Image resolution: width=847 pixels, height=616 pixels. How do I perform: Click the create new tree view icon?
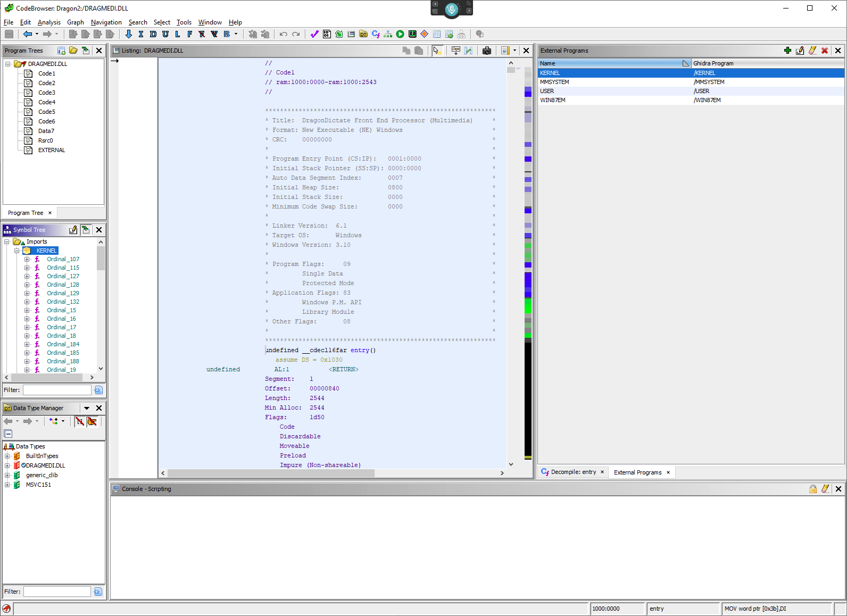(61, 51)
